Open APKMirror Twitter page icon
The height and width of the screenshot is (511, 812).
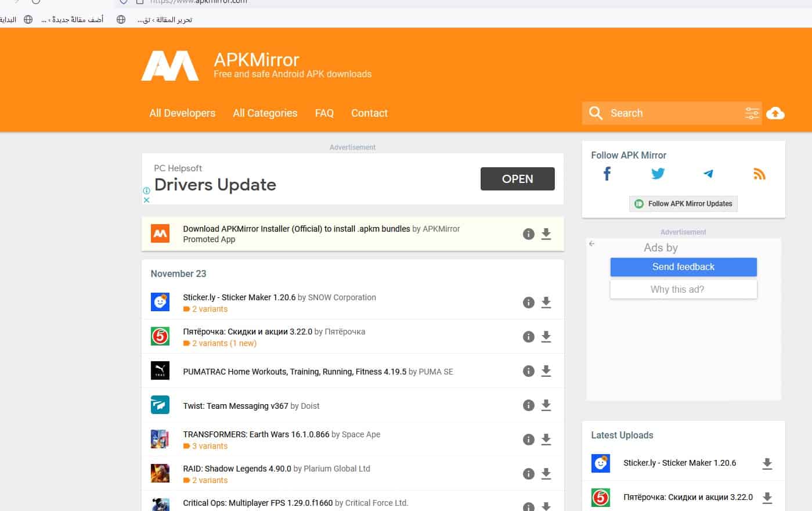[x=658, y=174]
